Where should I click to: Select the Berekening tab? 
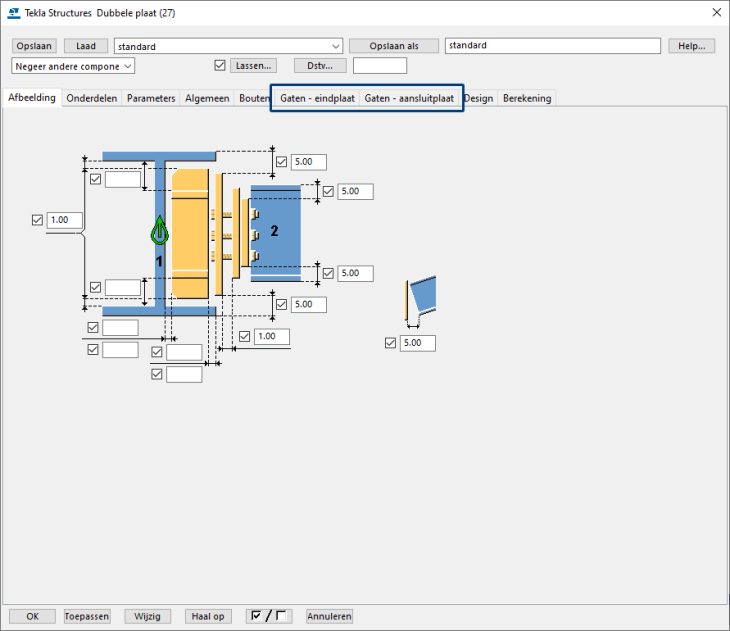526,98
